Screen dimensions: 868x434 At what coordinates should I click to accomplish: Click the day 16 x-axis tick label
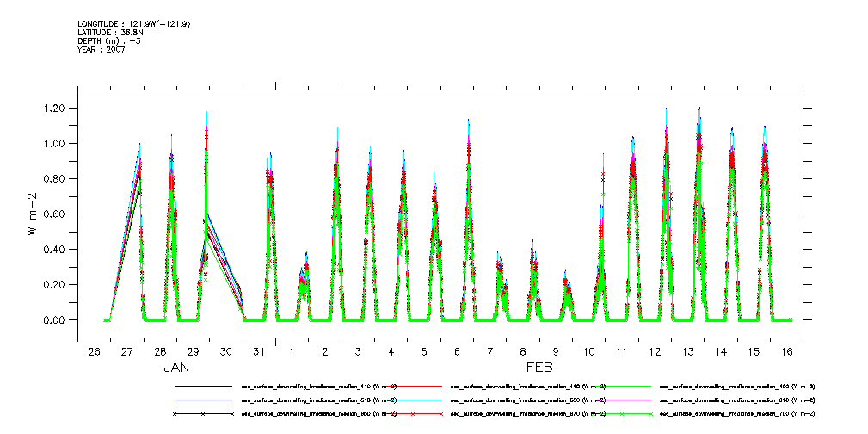point(786,352)
